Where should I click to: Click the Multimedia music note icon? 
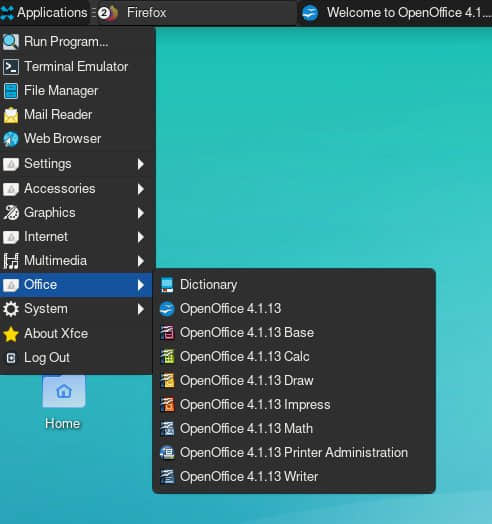click(x=11, y=261)
